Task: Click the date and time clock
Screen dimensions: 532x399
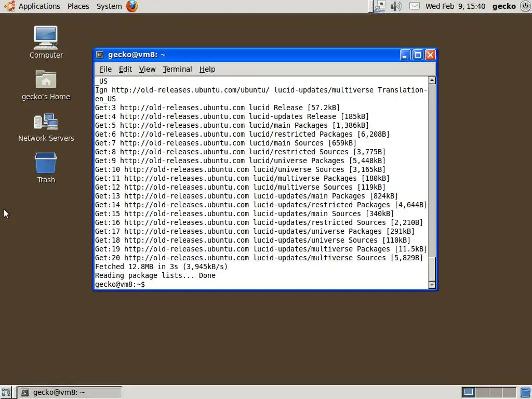Action: (455, 6)
